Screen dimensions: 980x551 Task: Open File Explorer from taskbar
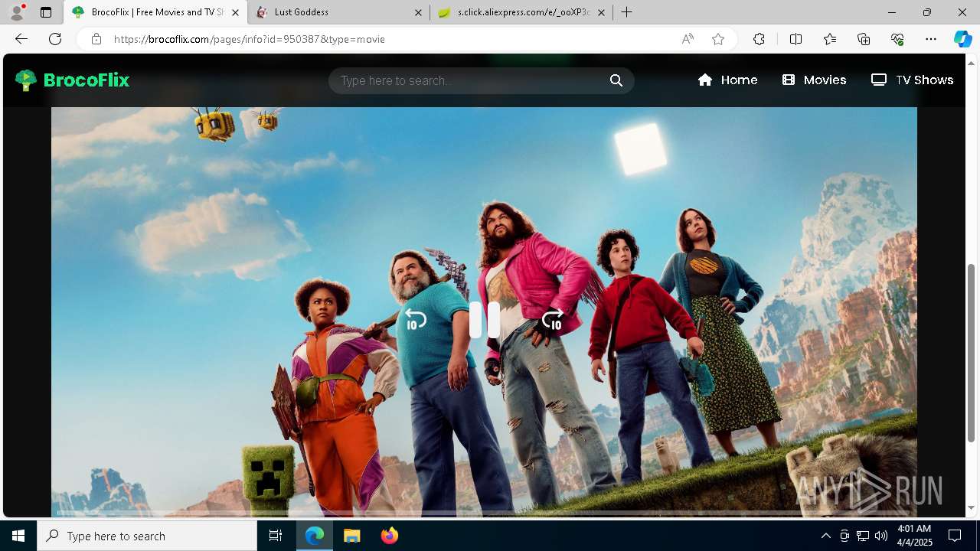[351, 536]
